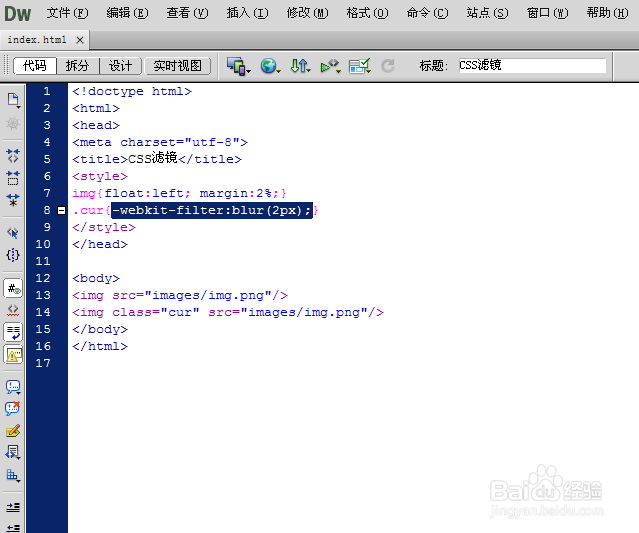Toggle the line numbers icon

click(13, 289)
